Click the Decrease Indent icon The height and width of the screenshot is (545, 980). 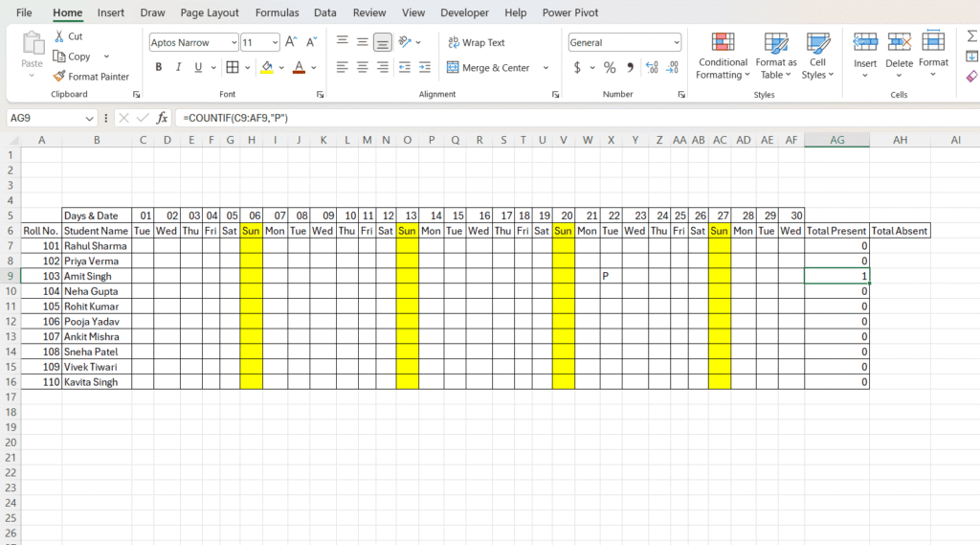(405, 67)
